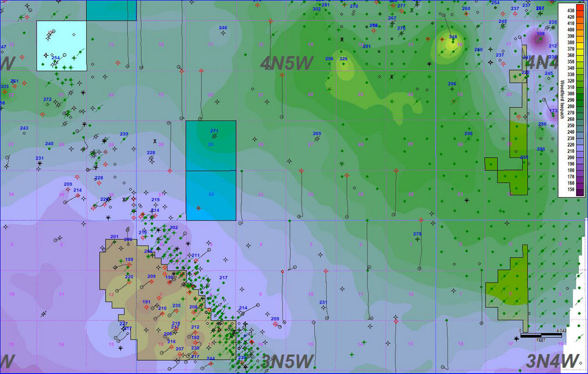Select the teal lease block in section 29
This screenshot has height=374, width=588.
coord(211,146)
